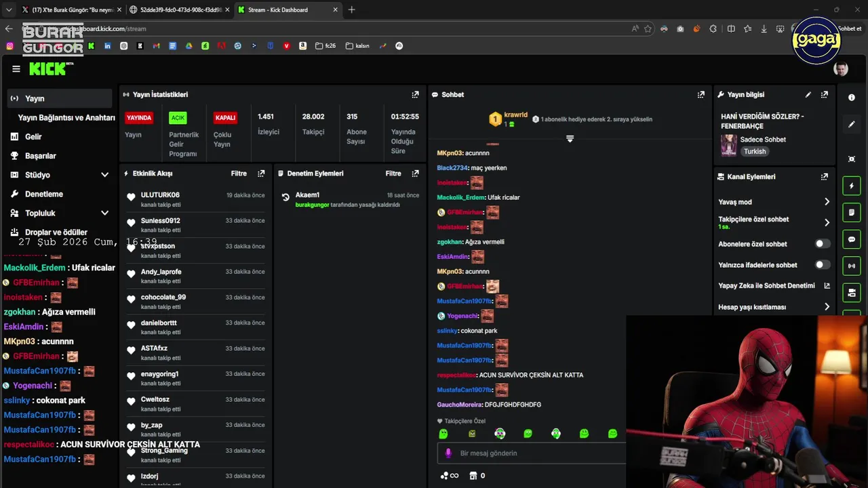
Task: Click the YAYINDA live status badge
Action: [x=139, y=117]
